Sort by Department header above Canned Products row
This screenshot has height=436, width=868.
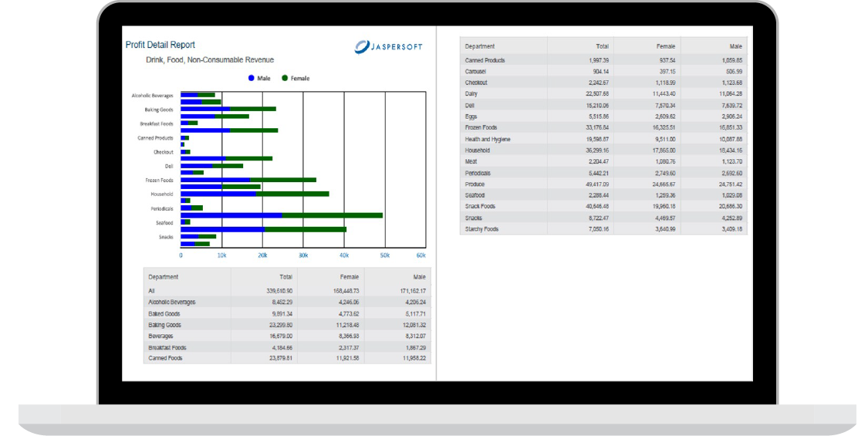(480, 46)
